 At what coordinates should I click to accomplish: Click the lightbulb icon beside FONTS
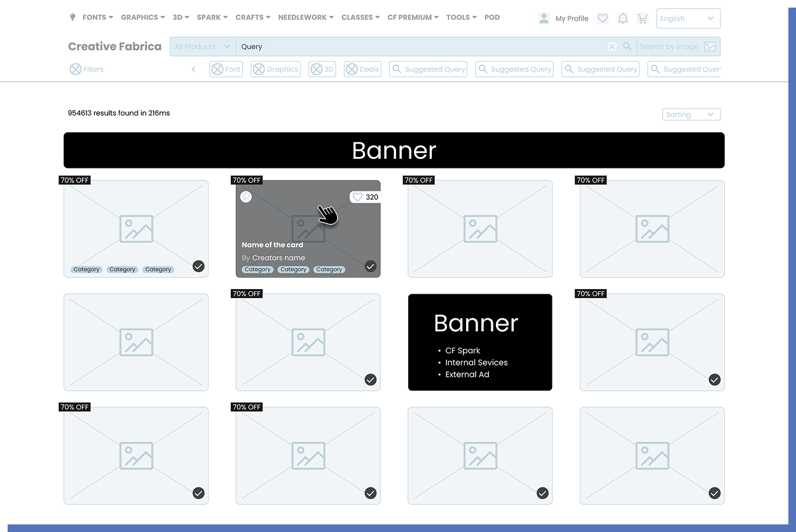72,17
